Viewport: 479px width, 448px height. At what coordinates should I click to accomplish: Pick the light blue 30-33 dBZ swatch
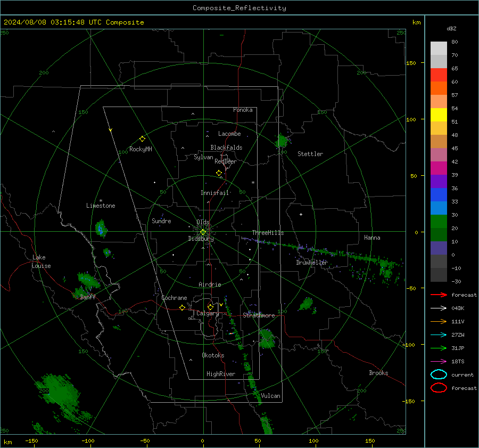(x=439, y=208)
